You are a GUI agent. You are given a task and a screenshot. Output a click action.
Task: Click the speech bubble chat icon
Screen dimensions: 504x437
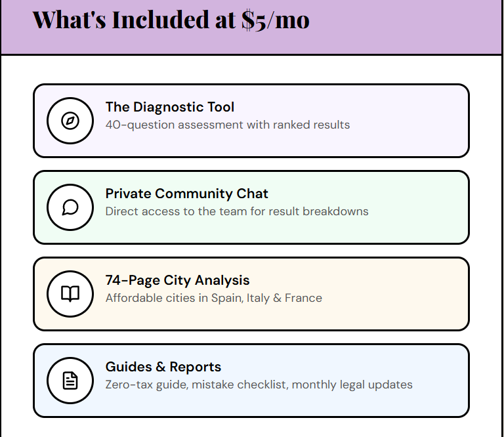tap(70, 207)
